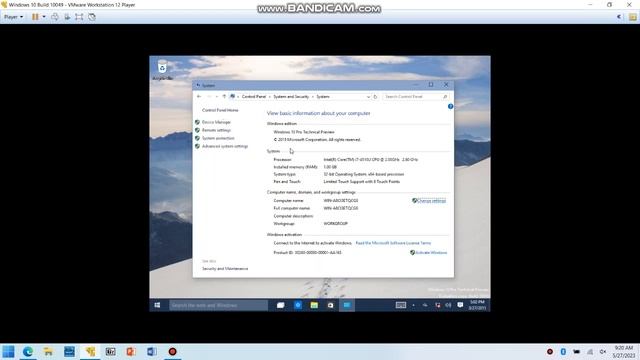Click the System window button on guest taskbar
Viewport: 640px width, 360px height.
pyautogui.click(x=347, y=305)
